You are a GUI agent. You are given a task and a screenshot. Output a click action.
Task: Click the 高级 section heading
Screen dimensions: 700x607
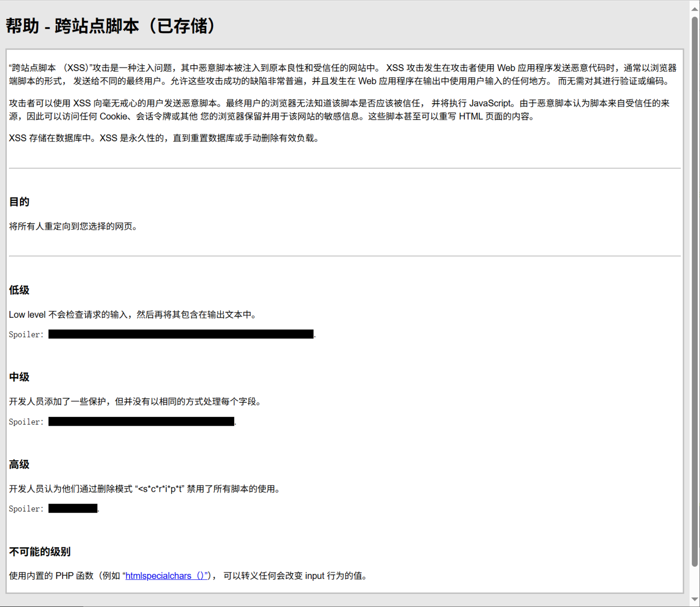coord(19,465)
